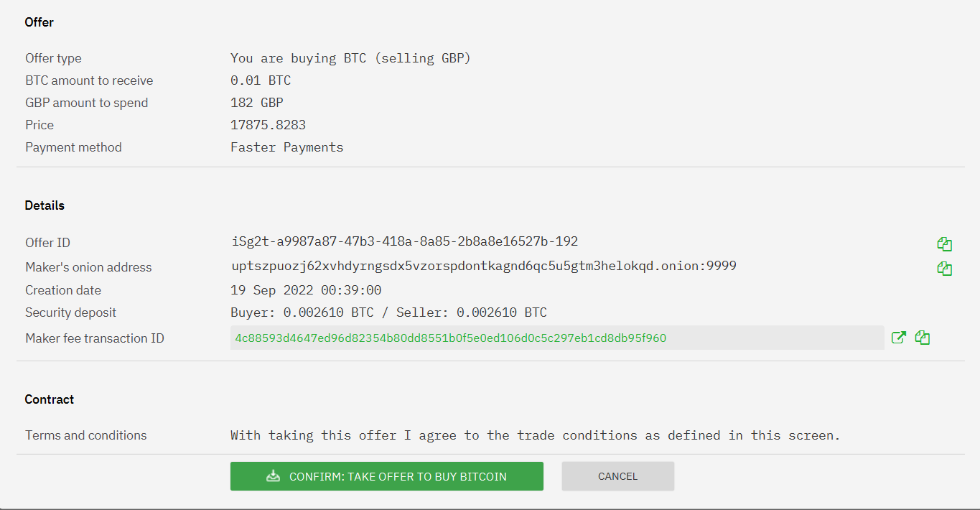Select the Price value 17875.8283
The height and width of the screenshot is (510, 980).
coord(269,124)
